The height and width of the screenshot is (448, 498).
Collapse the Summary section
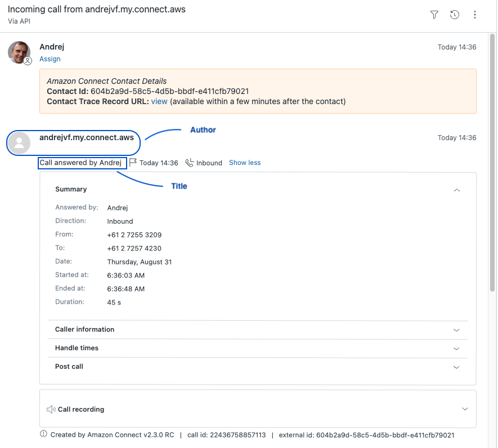pyautogui.click(x=457, y=190)
